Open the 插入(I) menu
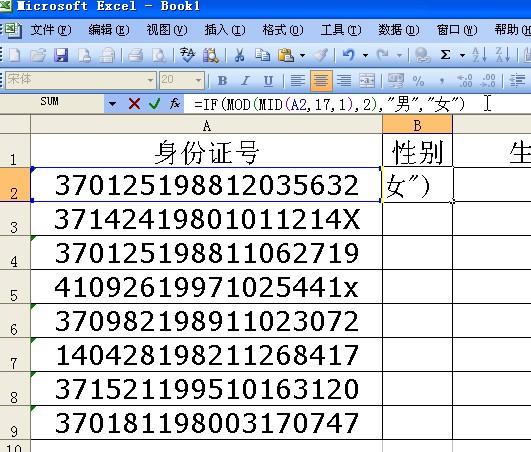 [225, 30]
